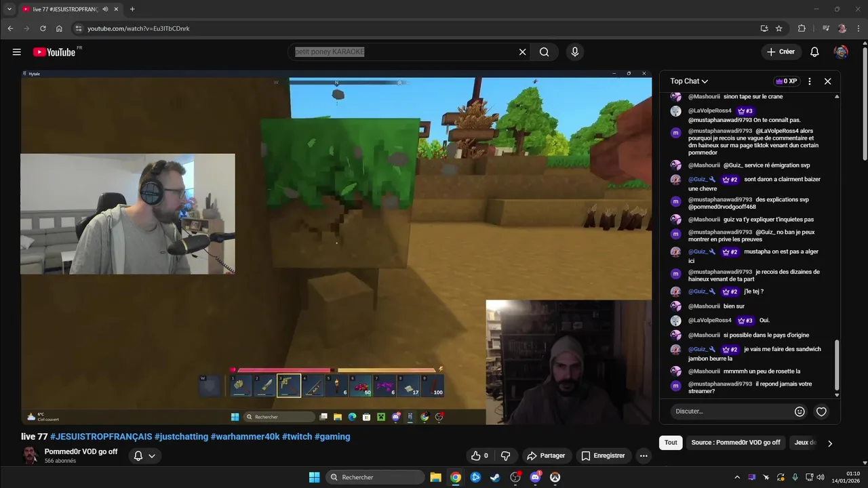
Task: Click Enregistrer save button
Action: (603, 456)
